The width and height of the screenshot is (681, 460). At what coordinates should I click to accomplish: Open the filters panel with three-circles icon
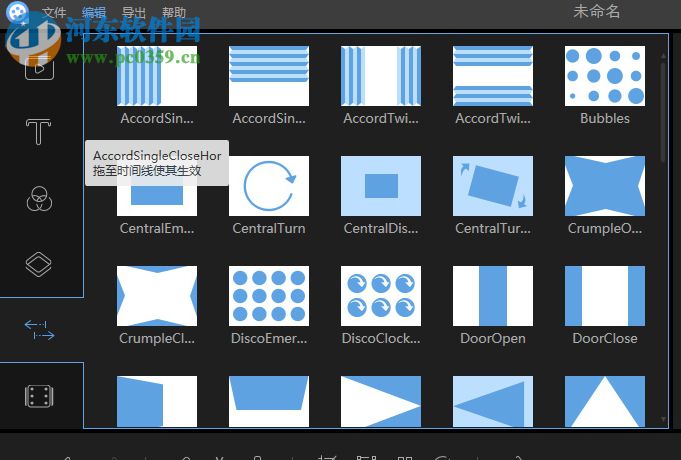pyautogui.click(x=39, y=199)
